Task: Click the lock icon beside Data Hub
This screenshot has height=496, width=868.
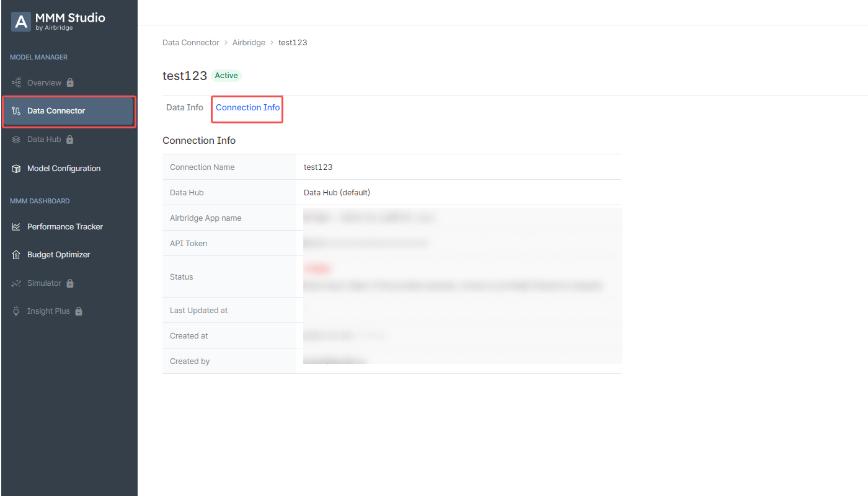Action: [x=69, y=139]
